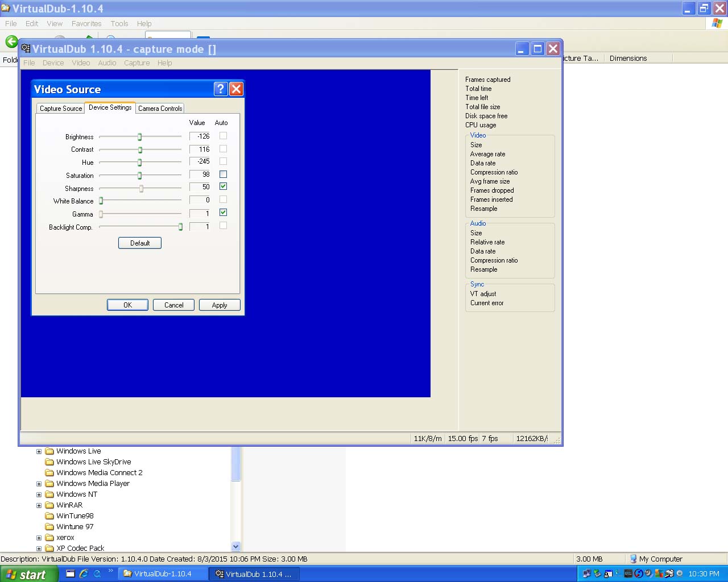
Task: Select the XP Codec Pack folder icon
Action: pos(49,548)
